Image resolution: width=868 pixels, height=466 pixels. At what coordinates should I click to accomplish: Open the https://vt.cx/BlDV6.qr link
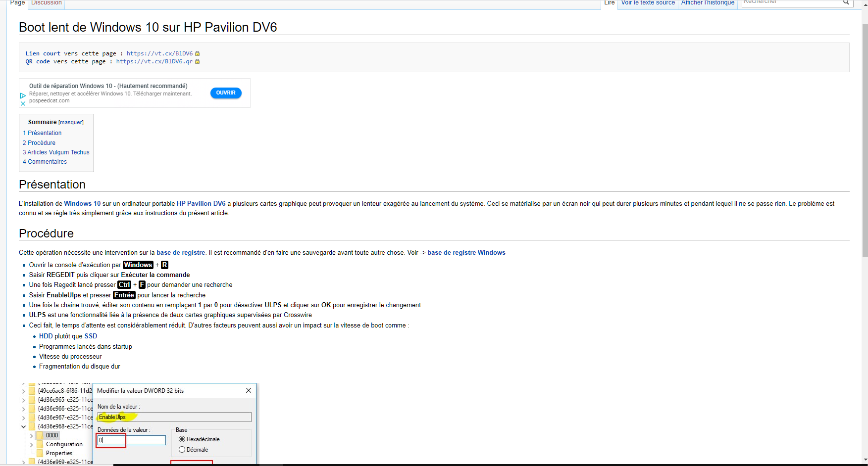click(x=154, y=61)
